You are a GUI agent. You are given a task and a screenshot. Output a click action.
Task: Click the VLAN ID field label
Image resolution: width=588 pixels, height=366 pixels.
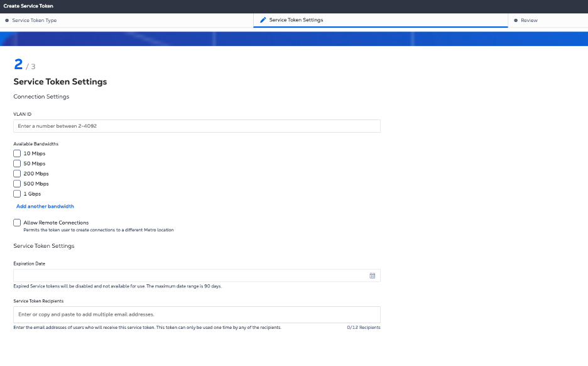22,114
